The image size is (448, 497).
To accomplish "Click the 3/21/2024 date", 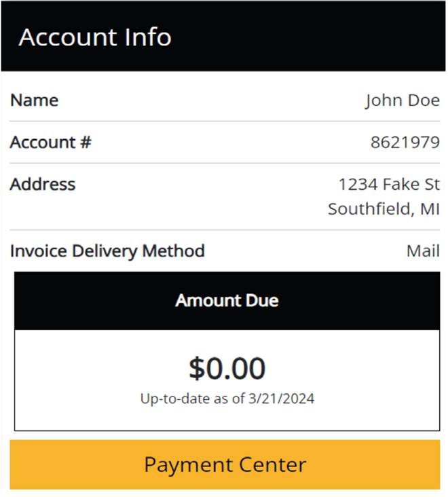I will pyautogui.click(x=282, y=399).
